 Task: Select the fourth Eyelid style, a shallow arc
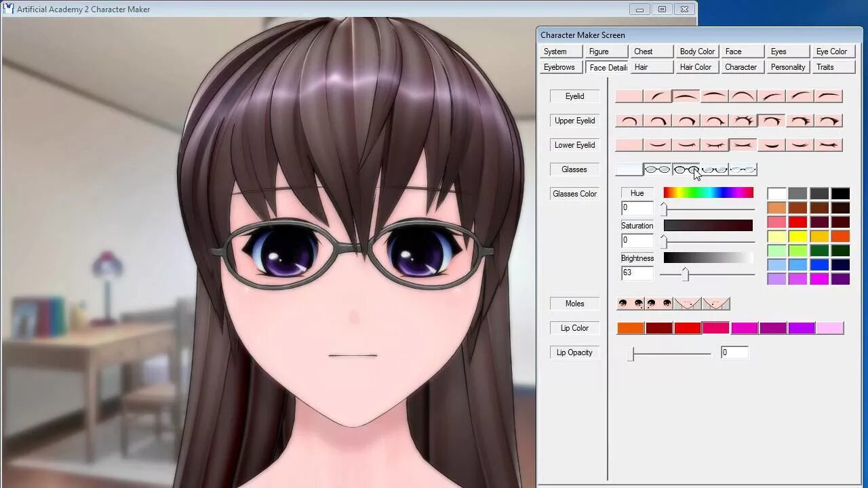714,96
